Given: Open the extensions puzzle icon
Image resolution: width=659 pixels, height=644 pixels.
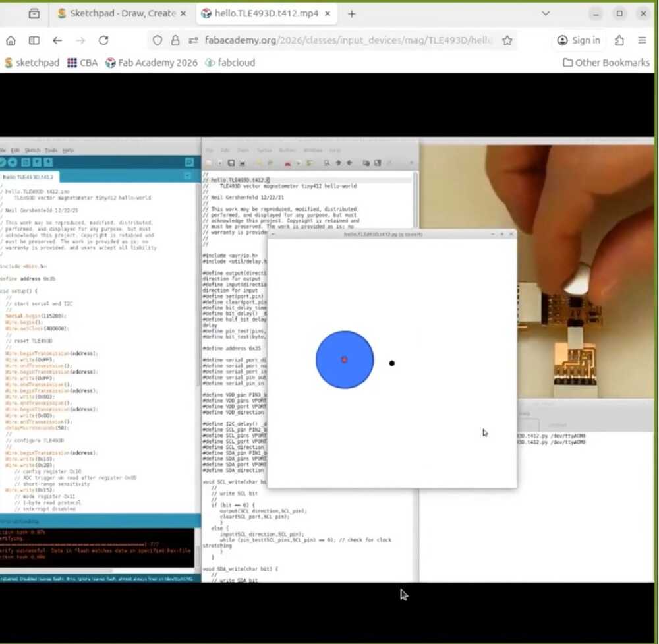Looking at the screenshot, I should [619, 40].
